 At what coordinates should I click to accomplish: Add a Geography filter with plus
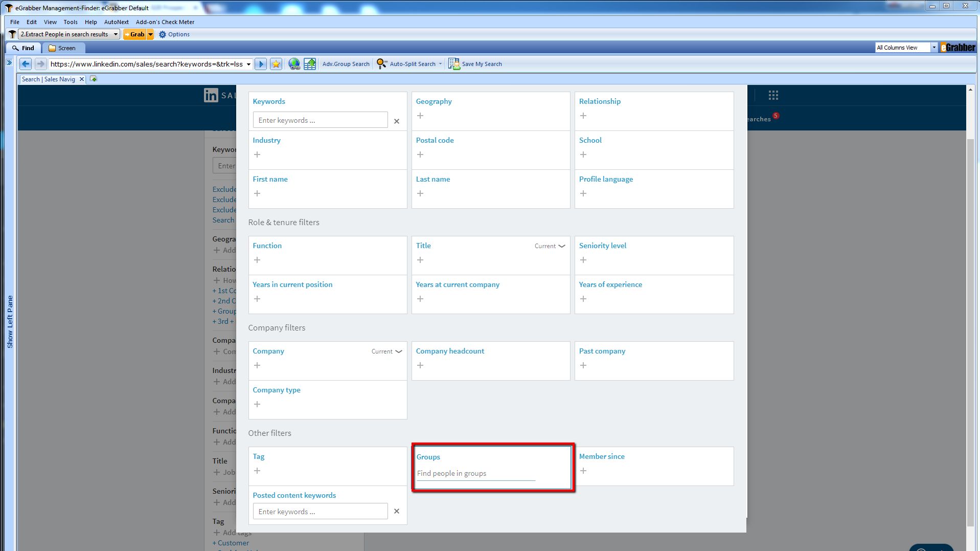[x=420, y=116]
